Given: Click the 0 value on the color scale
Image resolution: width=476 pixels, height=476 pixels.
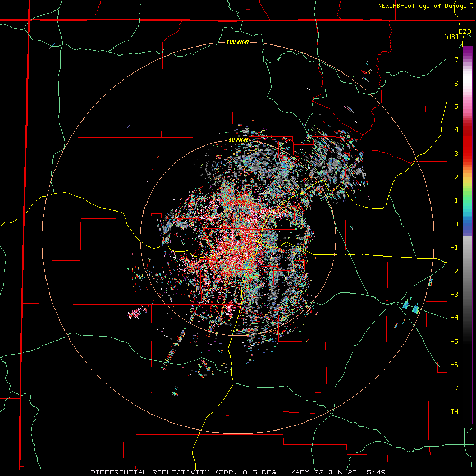Looking at the screenshot, I should click(456, 224).
